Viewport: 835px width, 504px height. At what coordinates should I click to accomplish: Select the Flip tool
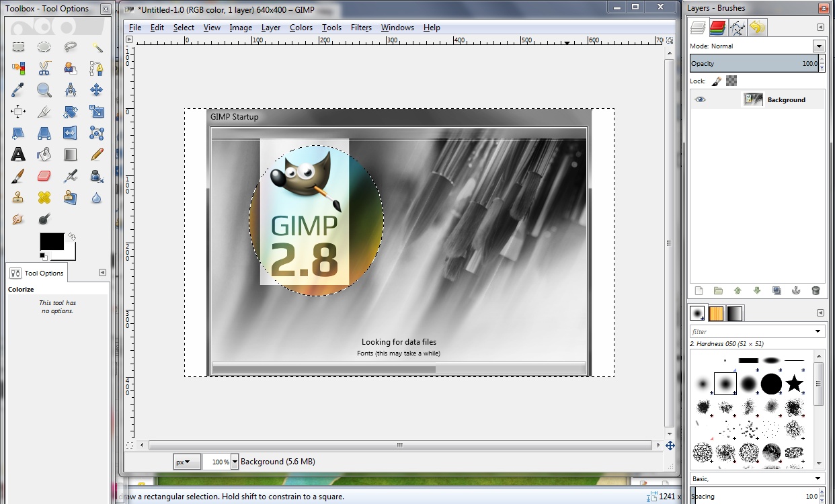[x=71, y=133]
